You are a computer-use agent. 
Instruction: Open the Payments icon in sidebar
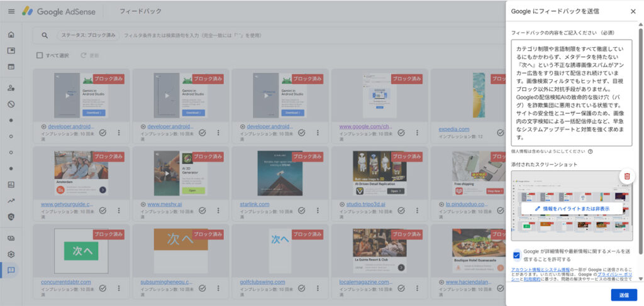[11, 238]
